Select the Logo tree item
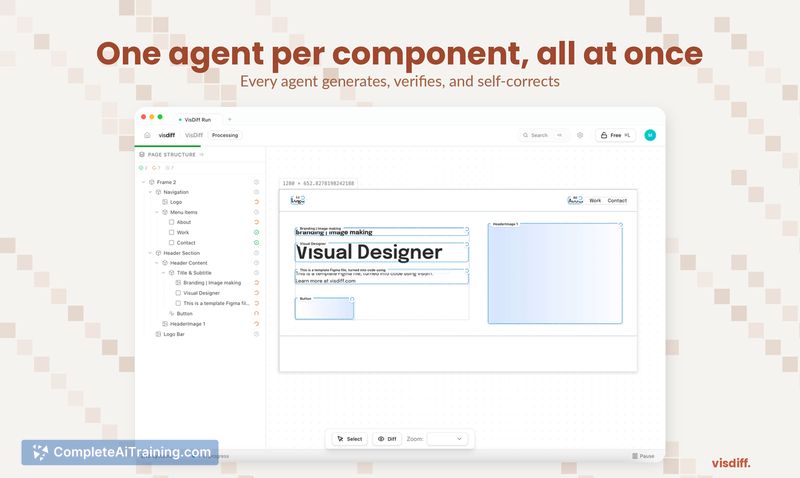The width and height of the screenshot is (800, 478). pos(176,202)
